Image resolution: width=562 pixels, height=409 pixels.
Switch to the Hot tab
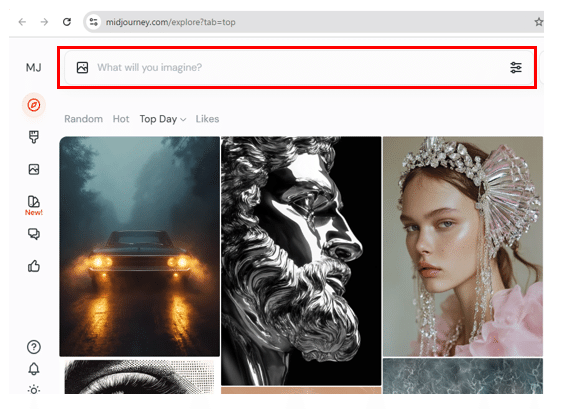(121, 119)
